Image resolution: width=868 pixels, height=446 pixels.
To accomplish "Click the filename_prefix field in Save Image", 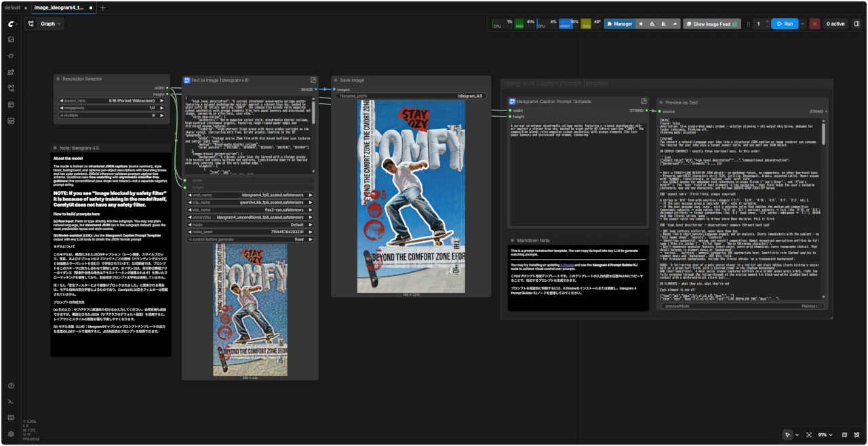I will [x=412, y=96].
